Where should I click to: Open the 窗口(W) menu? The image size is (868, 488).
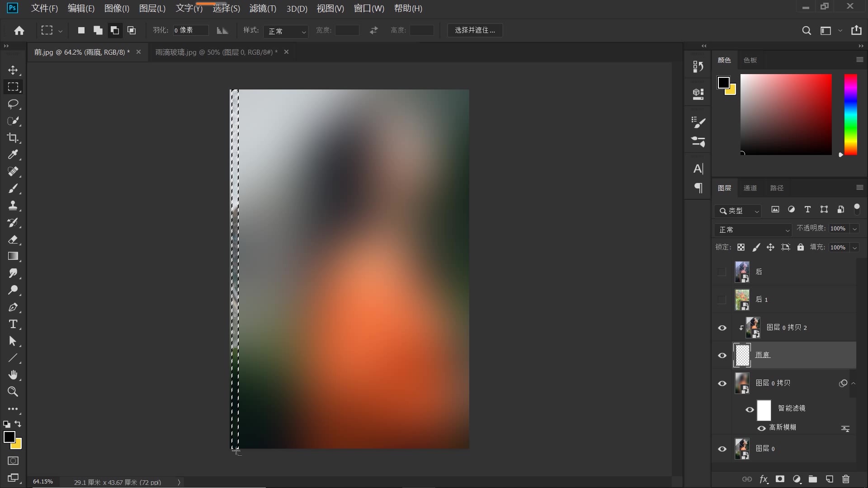pos(369,8)
